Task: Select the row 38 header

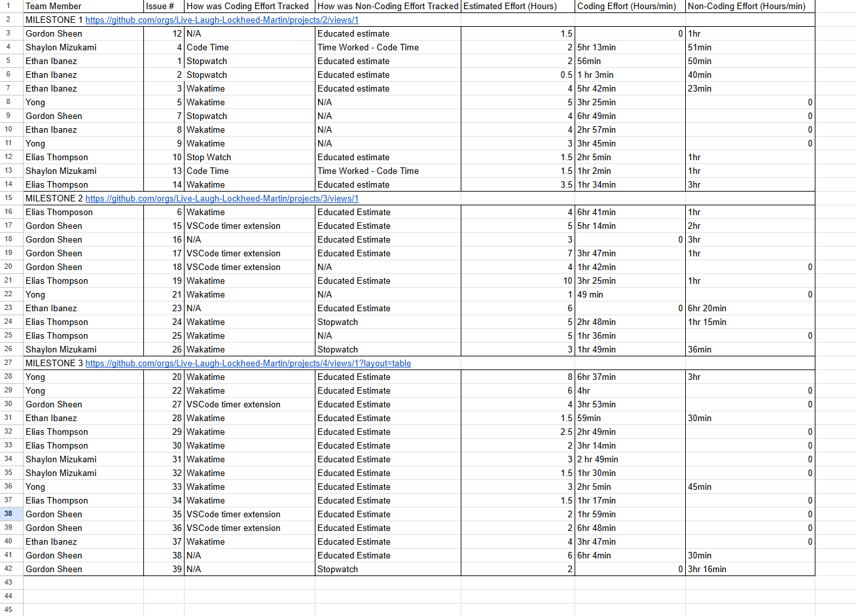Action: click(x=9, y=514)
